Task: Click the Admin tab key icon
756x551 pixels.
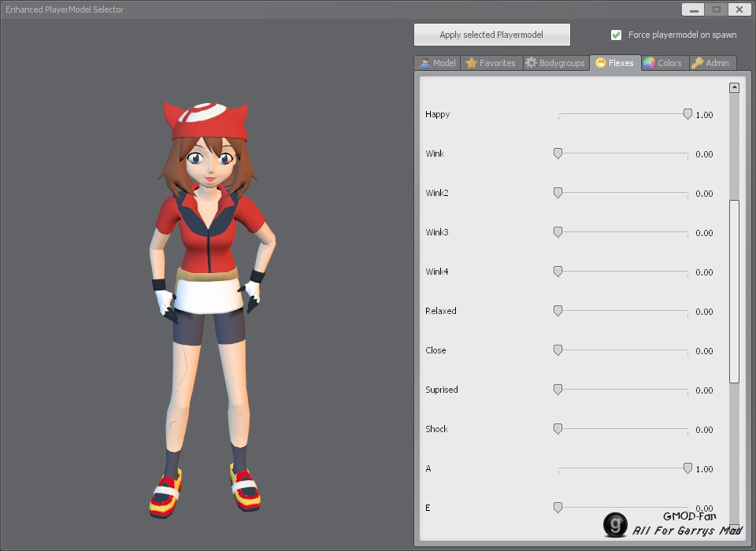Action: (697, 63)
